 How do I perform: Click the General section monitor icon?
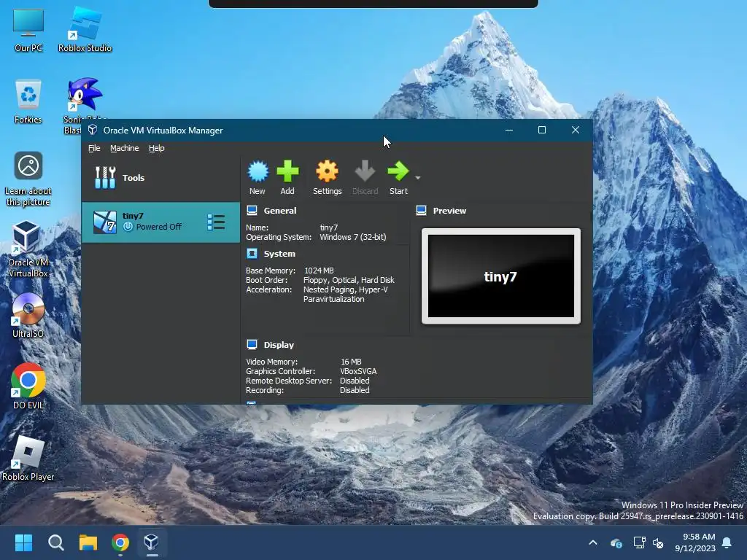click(x=252, y=211)
